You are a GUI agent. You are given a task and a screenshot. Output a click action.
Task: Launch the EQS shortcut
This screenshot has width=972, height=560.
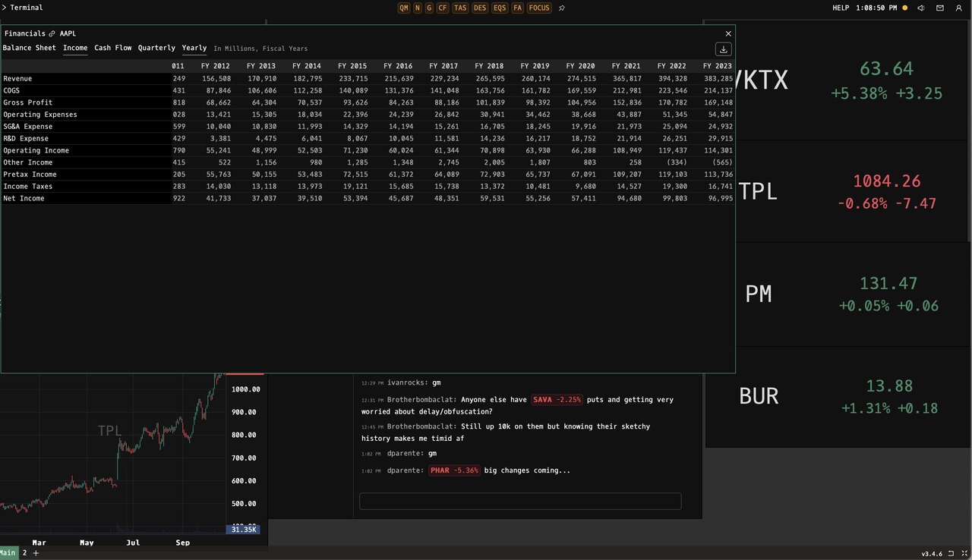click(x=500, y=8)
